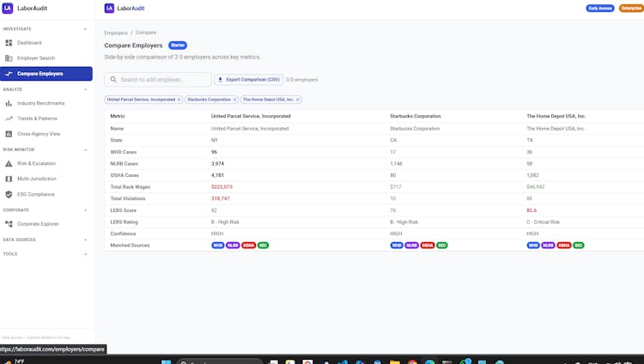644x364 pixels.
Task: Open the Dashboard icon in sidebar
Action: click(x=9, y=42)
